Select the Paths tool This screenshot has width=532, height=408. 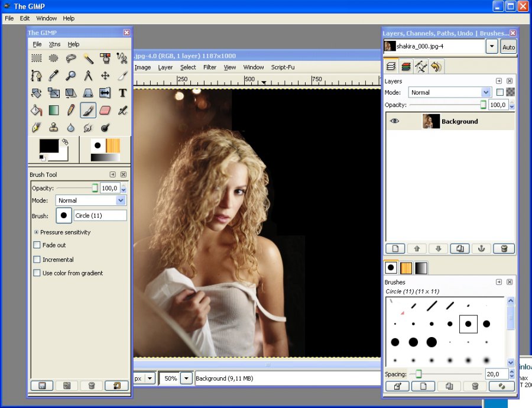[37, 76]
